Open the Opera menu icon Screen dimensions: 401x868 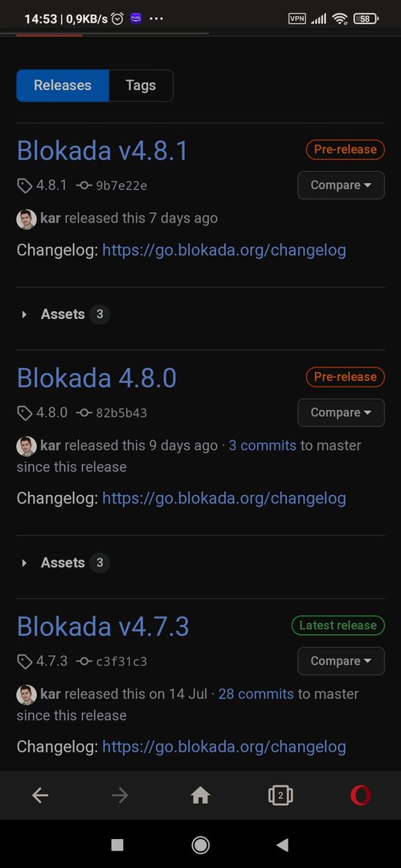(361, 796)
